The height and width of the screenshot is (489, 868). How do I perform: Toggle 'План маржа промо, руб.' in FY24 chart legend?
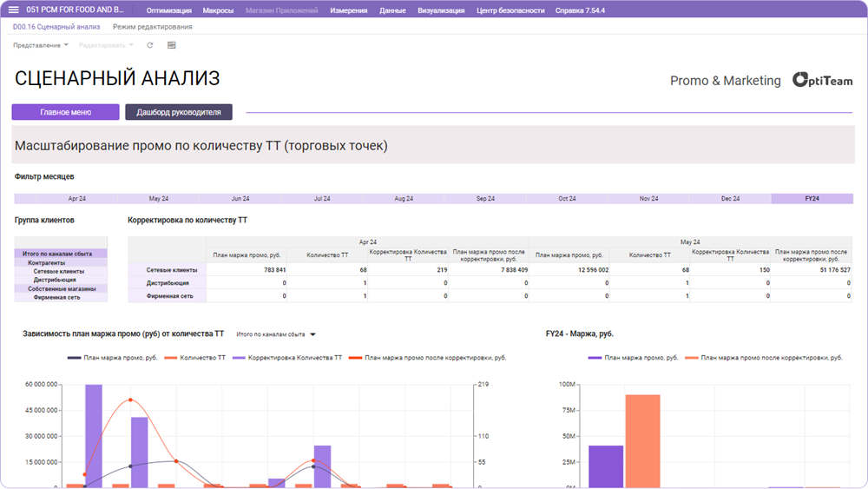coord(641,357)
